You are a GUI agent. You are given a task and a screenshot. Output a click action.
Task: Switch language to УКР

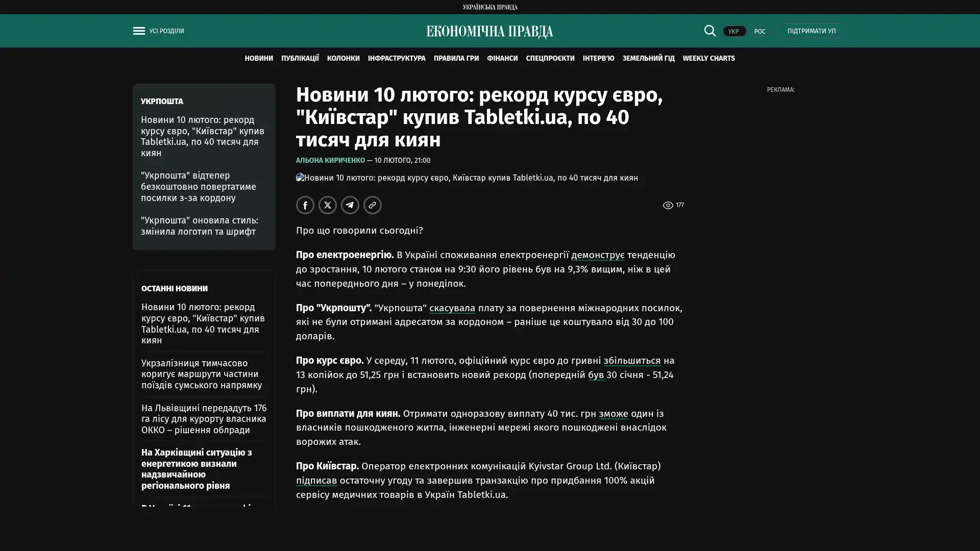pyautogui.click(x=733, y=31)
